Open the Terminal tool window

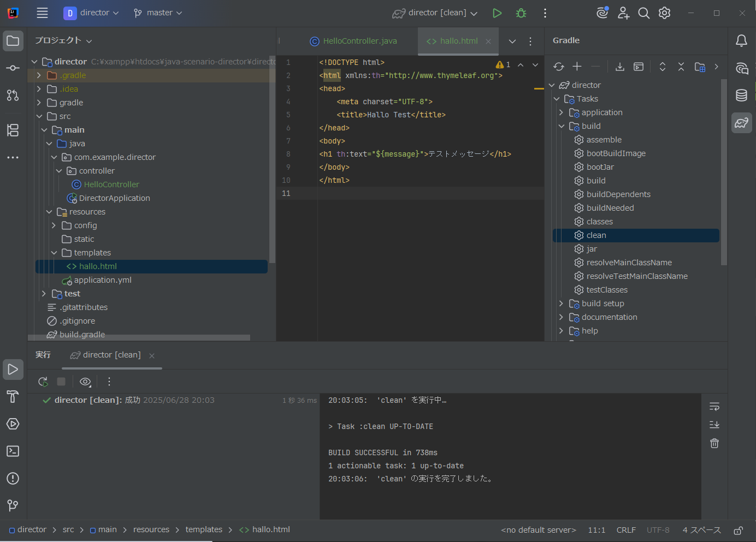13,451
